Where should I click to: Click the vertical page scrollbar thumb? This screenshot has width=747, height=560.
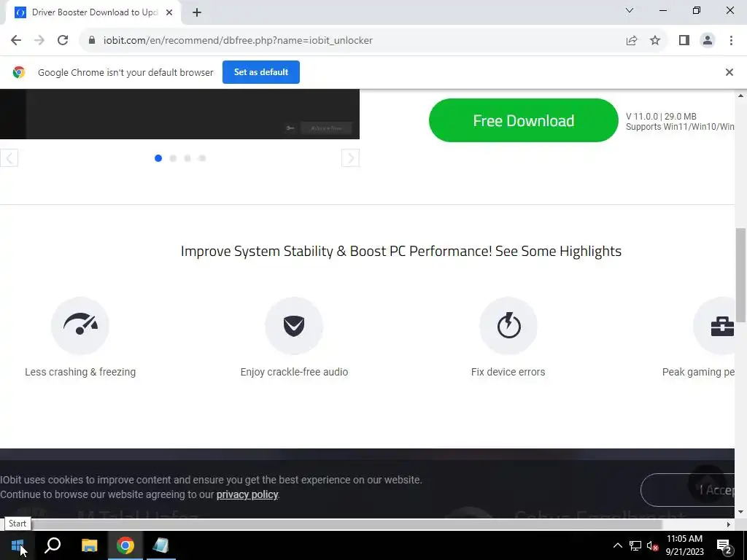coord(740,275)
